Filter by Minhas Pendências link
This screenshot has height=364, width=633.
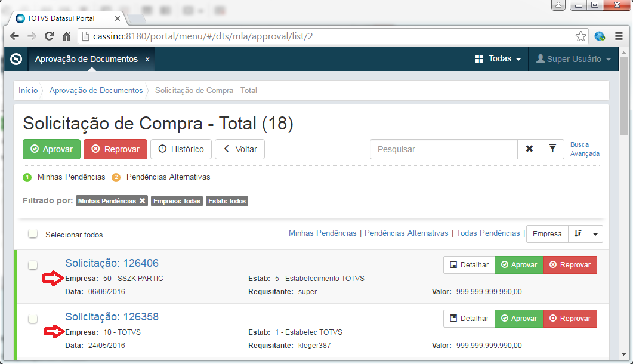(323, 233)
